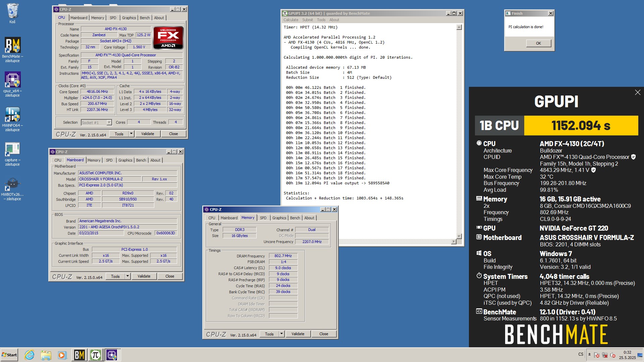644x362 pixels.
Task: Click Close button in mainboard CPU-Z window
Action: pos(170,276)
